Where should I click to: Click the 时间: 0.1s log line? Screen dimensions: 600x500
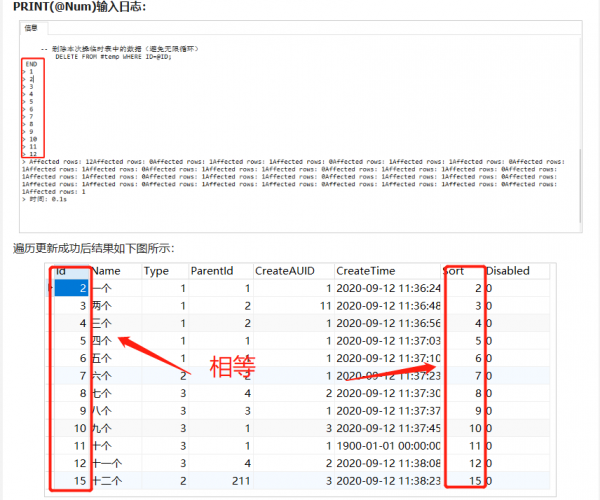[45, 199]
